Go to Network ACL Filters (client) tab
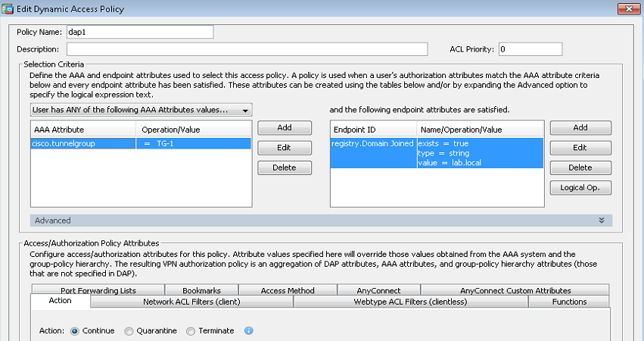Image resolution: width=644 pixels, height=341 pixels. [x=191, y=302]
